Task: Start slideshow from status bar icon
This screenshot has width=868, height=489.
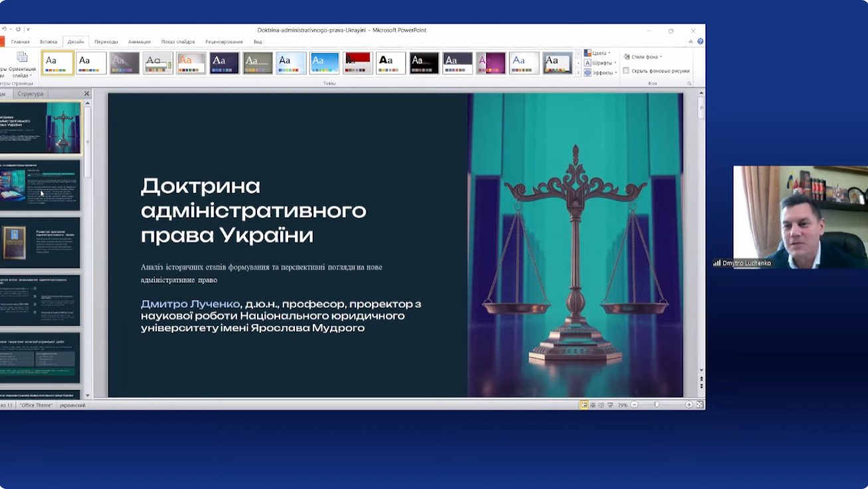Action: [610, 405]
